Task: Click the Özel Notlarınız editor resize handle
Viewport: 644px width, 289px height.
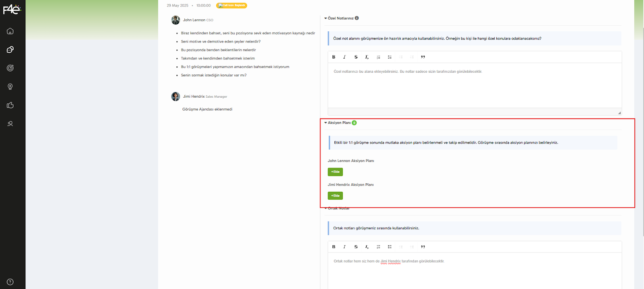Action: point(619,113)
